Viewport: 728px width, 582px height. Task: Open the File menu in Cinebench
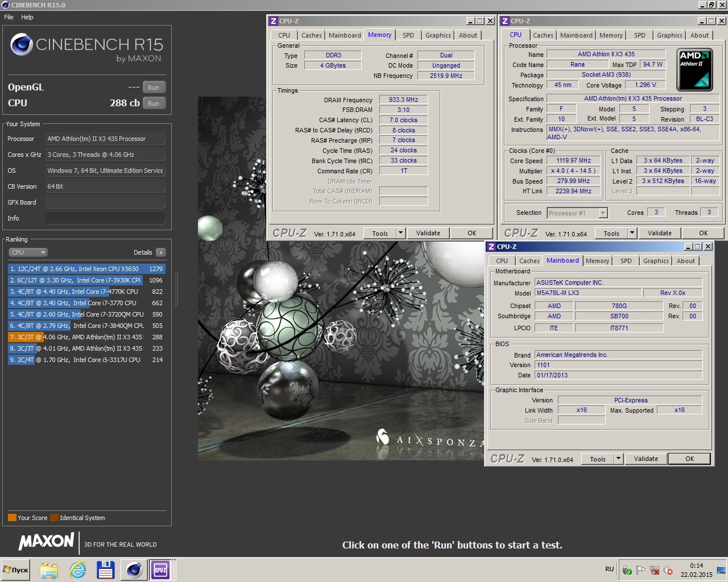(x=9, y=17)
